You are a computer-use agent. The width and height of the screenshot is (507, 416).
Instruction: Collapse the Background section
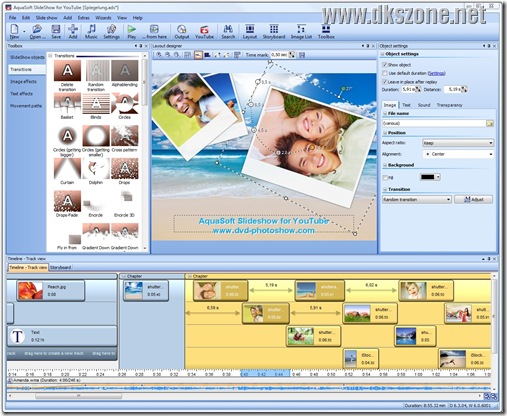[x=385, y=165]
